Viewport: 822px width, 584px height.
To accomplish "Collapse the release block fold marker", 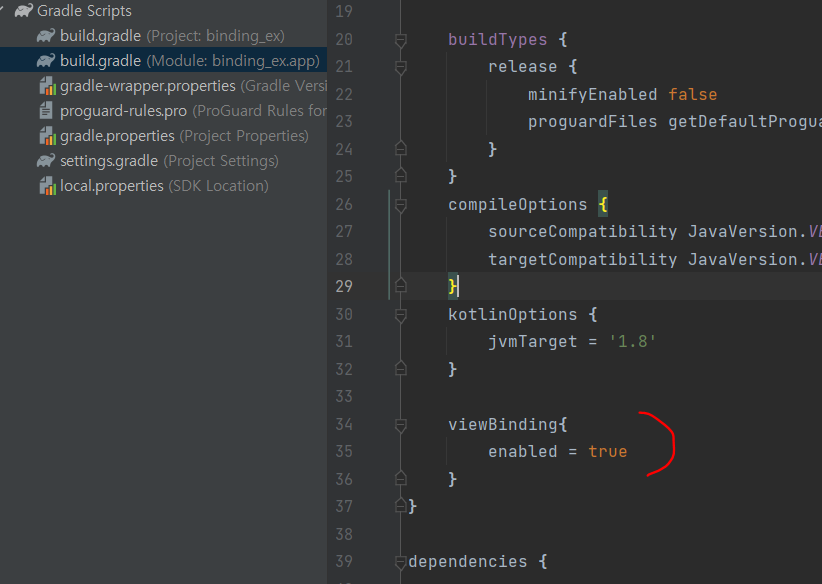I will 401,67.
